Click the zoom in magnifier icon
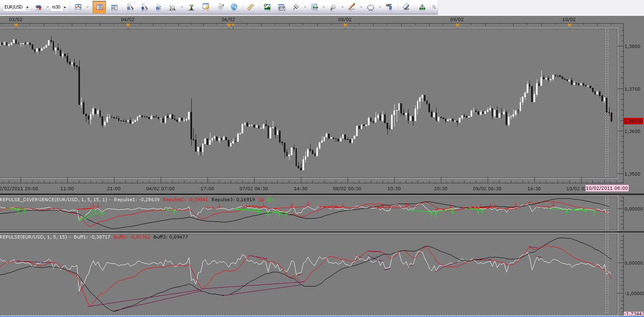644x317 pixels. [x=130, y=7]
